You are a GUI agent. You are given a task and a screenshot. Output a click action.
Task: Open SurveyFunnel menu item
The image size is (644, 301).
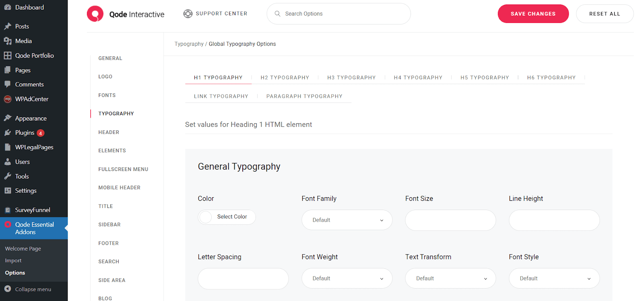[x=32, y=210]
